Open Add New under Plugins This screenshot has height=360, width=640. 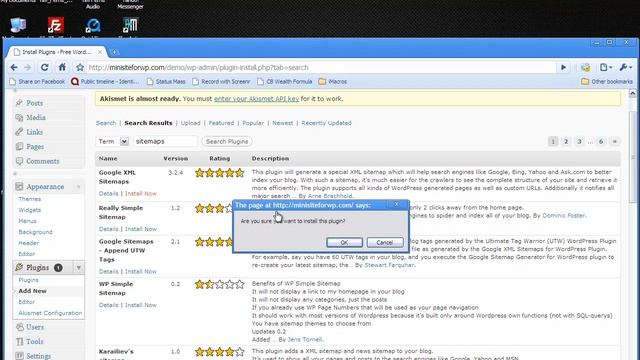32,291
